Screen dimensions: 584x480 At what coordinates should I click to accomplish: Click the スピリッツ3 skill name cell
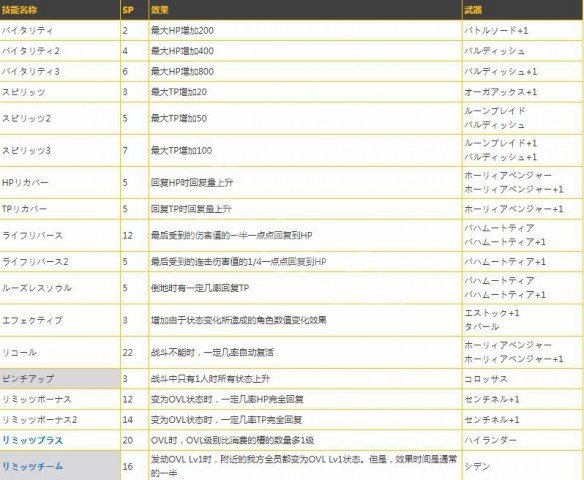pos(60,150)
